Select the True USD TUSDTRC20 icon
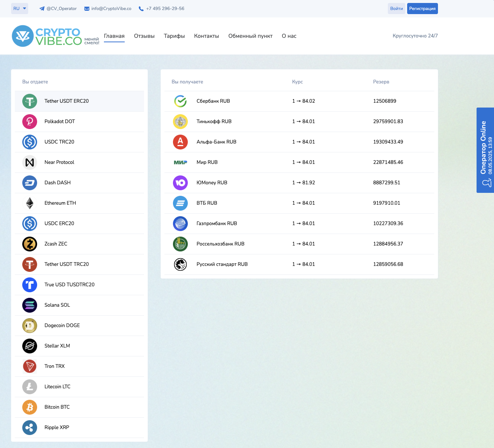494x448 pixels. coord(30,285)
